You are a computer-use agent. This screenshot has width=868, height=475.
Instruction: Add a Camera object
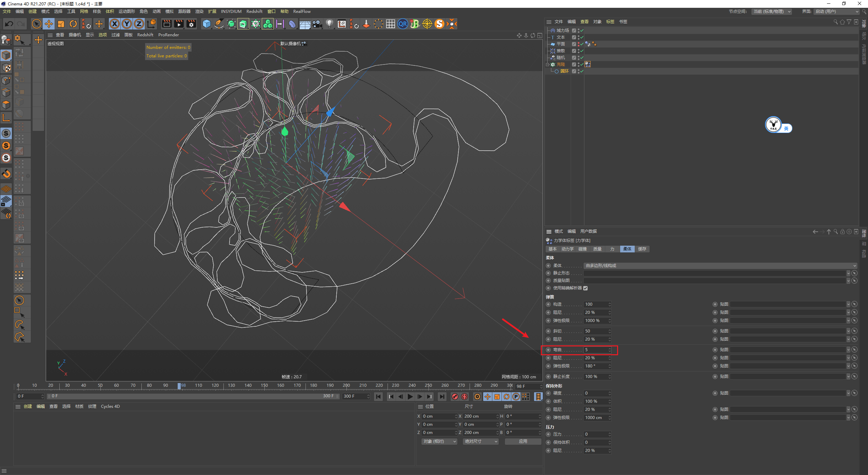click(317, 24)
